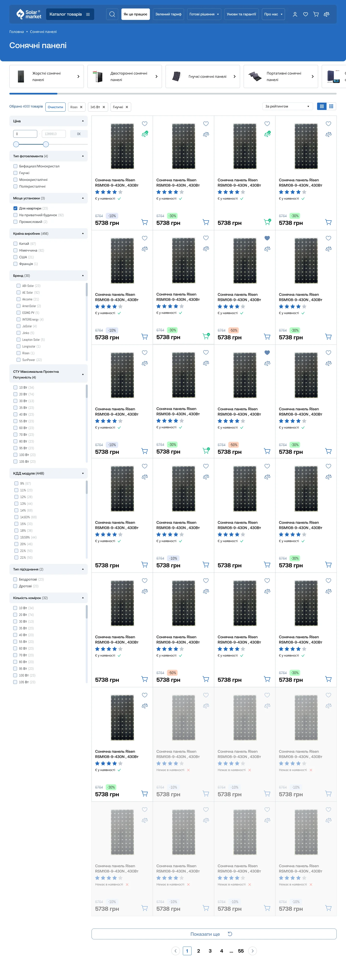Open the За рейтингом sort dropdown

pos(287,107)
